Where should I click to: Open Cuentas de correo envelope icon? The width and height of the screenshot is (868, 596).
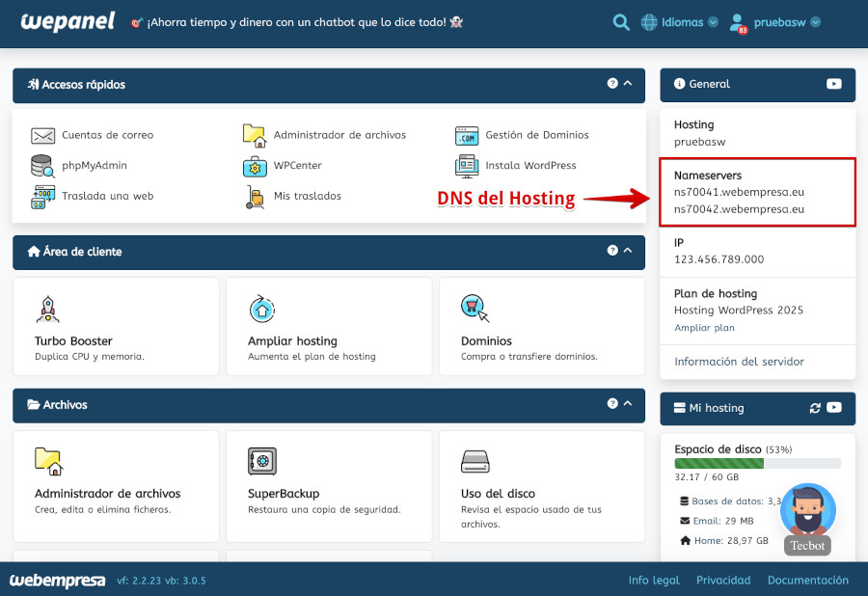pyautogui.click(x=42, y=135)
